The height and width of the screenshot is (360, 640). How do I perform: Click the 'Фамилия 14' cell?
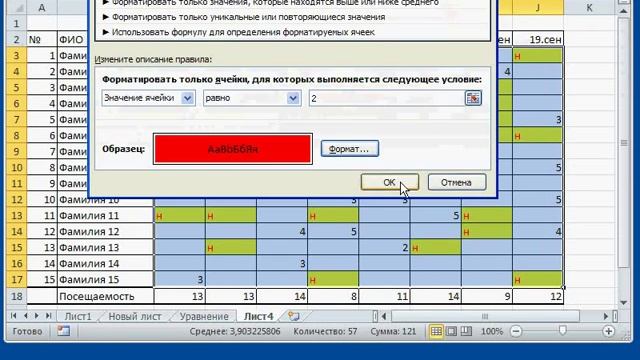(105, 263)
